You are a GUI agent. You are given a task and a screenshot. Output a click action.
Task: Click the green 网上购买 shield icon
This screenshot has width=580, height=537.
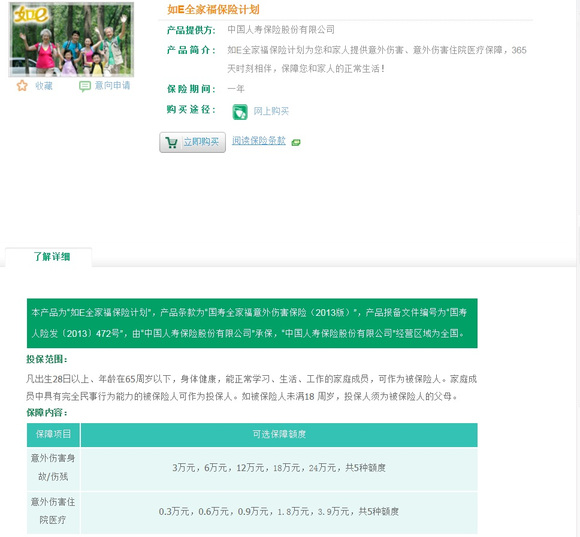[240, 112]
